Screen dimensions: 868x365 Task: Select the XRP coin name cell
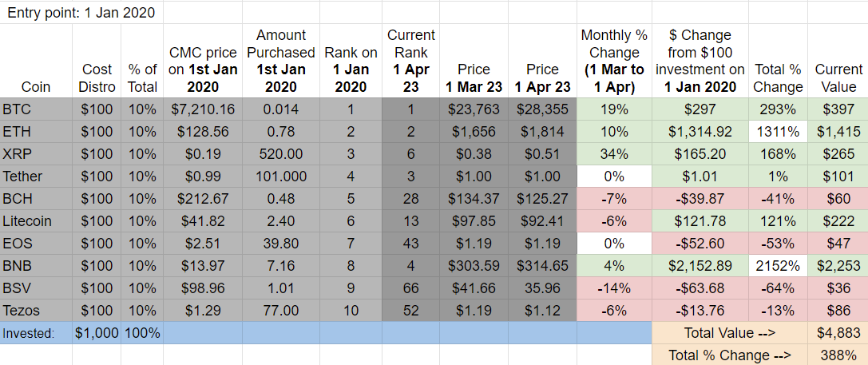point(36,154)
